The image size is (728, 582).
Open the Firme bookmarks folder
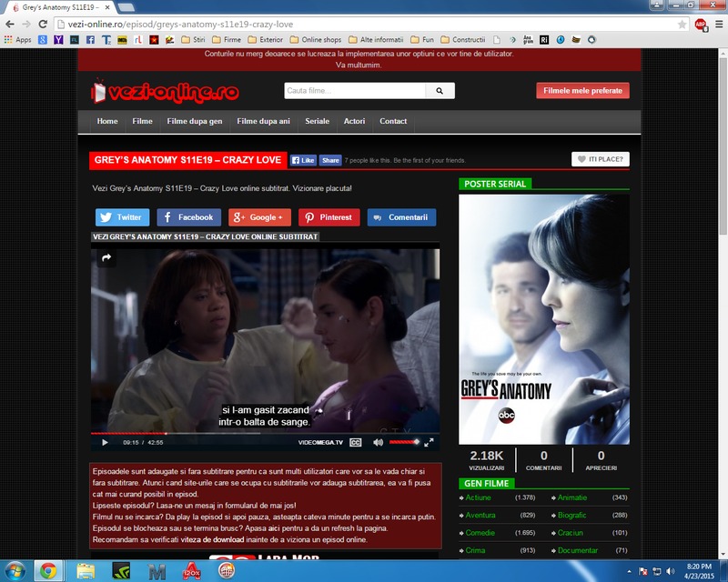pos(227,39)
